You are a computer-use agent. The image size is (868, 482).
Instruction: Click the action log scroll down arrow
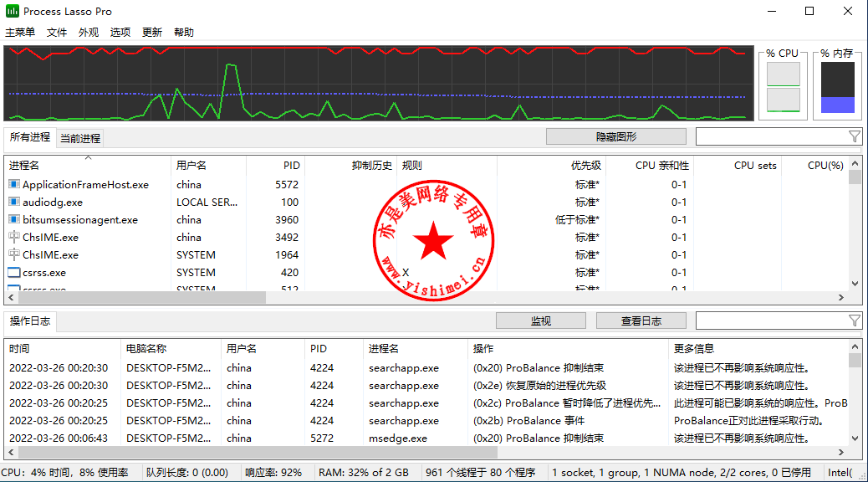click(x=855, y=438)
